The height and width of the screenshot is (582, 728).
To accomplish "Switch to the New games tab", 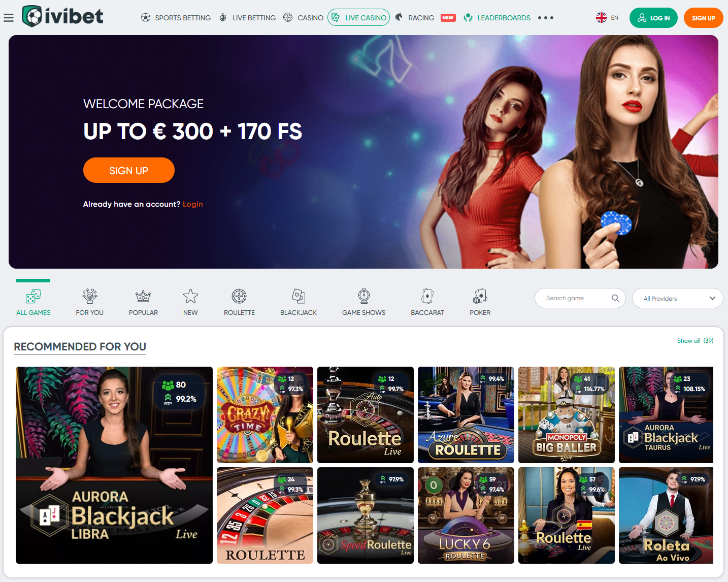I will (190, 302).
